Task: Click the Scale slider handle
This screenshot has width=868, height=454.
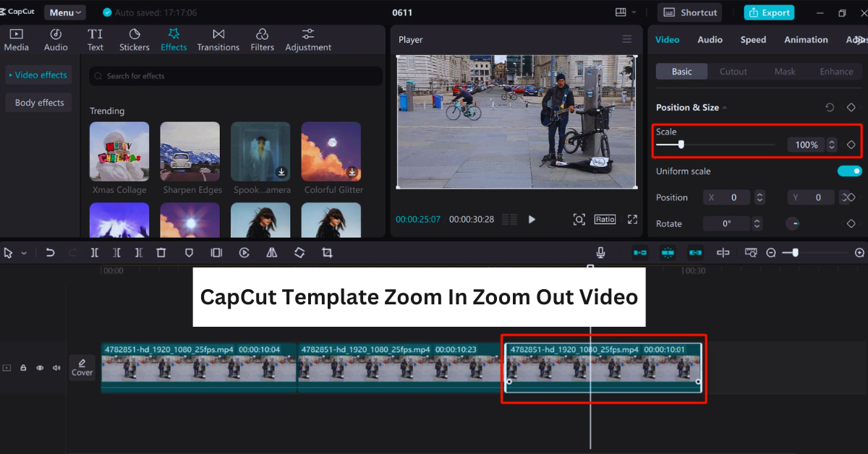Action: click(681, 145)
